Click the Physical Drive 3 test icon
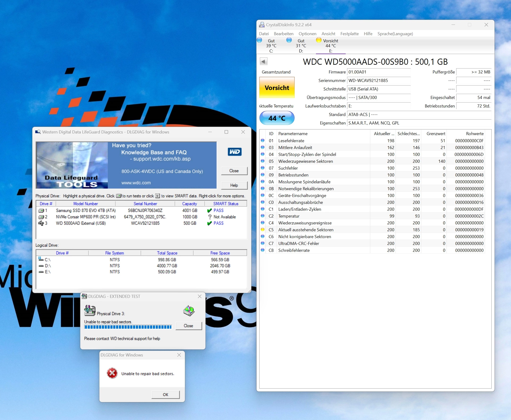 coord(90,310)
